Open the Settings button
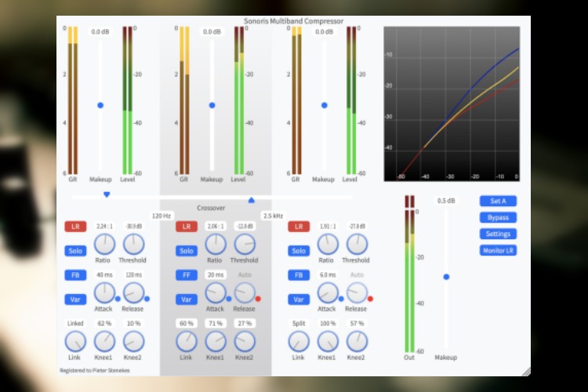The width and height of the screenshot is (588, 392). [x=498, y=234]
